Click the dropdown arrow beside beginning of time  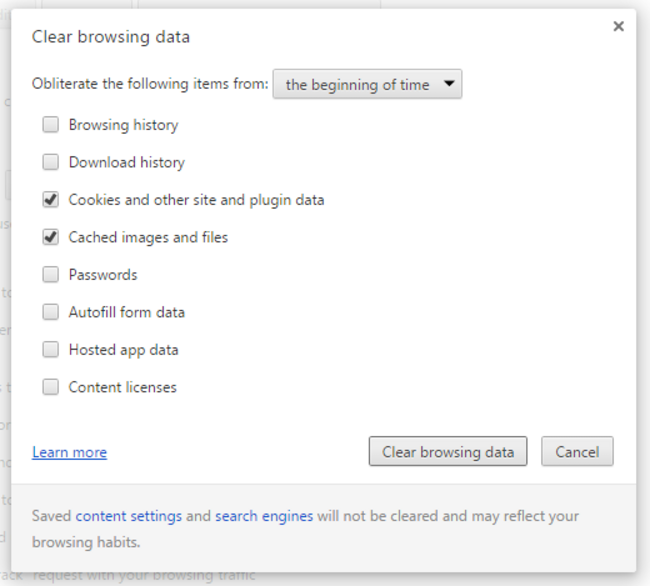(x=449, y=84)
